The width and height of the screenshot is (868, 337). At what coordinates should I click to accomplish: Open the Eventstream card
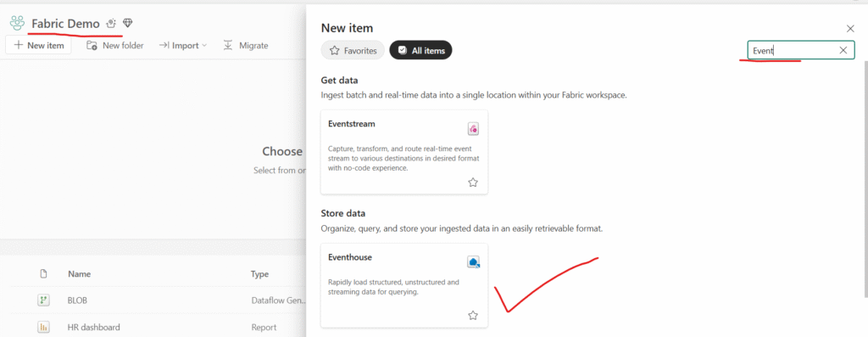coord(404,152)
